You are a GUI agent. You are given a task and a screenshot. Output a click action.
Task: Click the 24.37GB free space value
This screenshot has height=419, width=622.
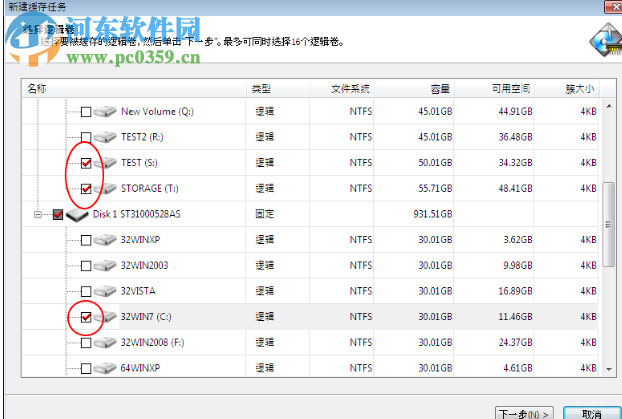(x=515, y=342)
